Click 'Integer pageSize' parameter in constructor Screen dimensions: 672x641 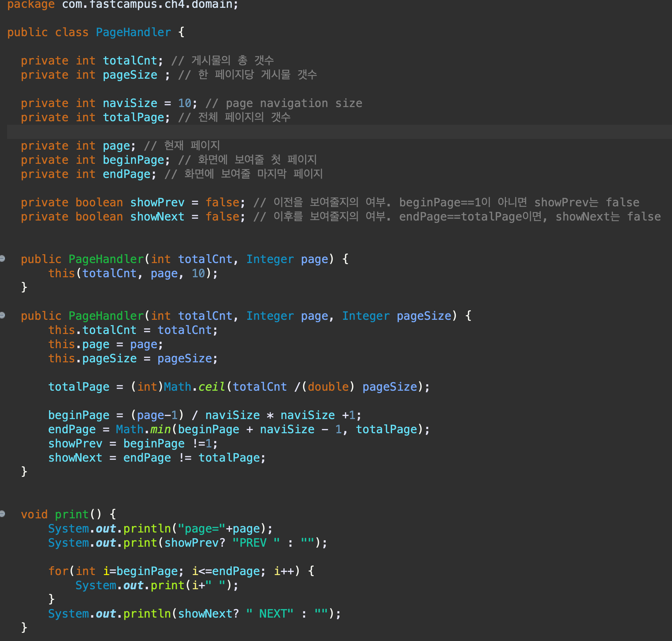coord(397,316)
